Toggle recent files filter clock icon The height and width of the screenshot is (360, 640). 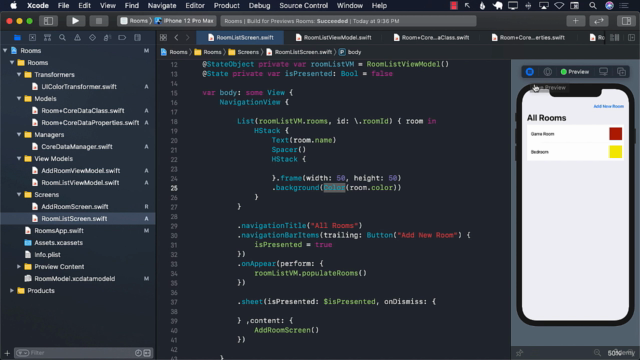point(138,353)
